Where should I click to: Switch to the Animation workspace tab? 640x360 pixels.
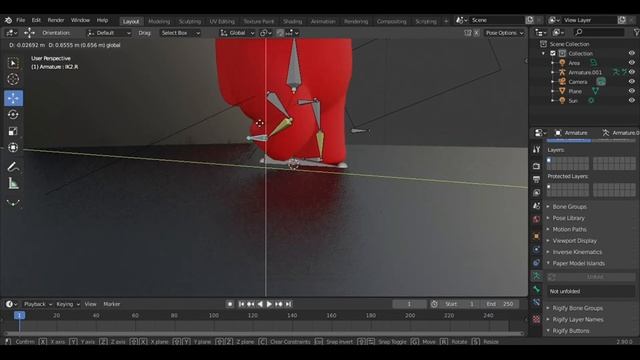click(x=323, y=21)
